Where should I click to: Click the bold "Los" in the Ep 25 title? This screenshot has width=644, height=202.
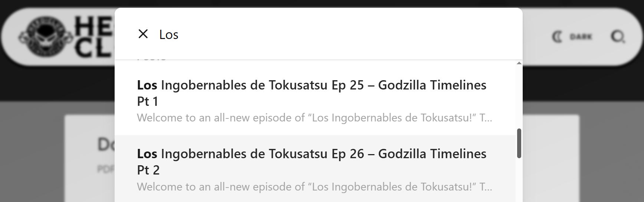[x=147, y=85]
